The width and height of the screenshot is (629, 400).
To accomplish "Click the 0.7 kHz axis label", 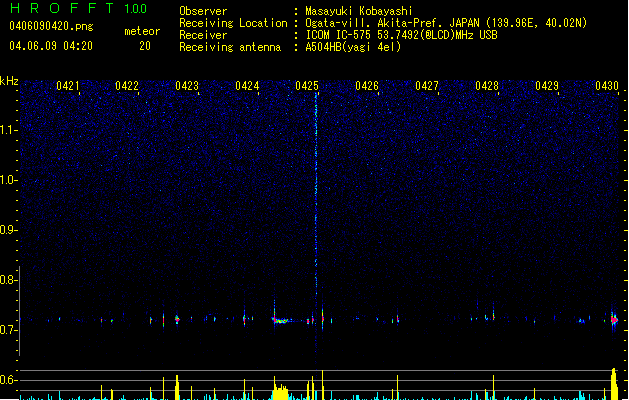I will (9, 330).
